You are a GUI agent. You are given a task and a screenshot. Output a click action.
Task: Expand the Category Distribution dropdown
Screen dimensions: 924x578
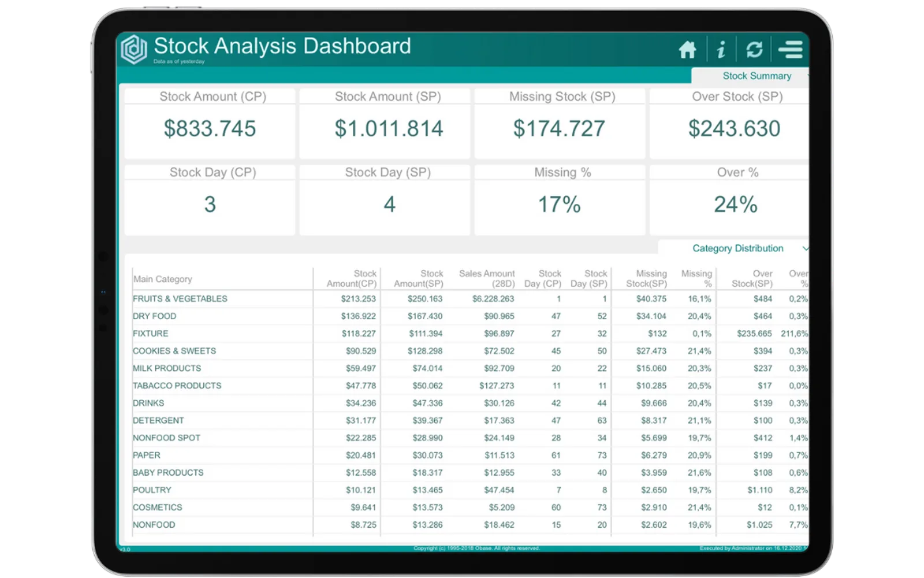click(x=737, y=248)
